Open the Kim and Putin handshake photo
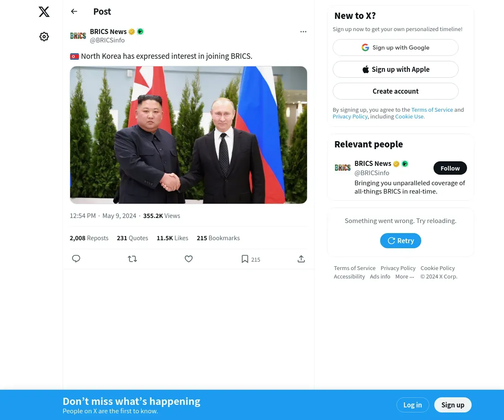The image size is (504, 420). click(x=189, y=135)
